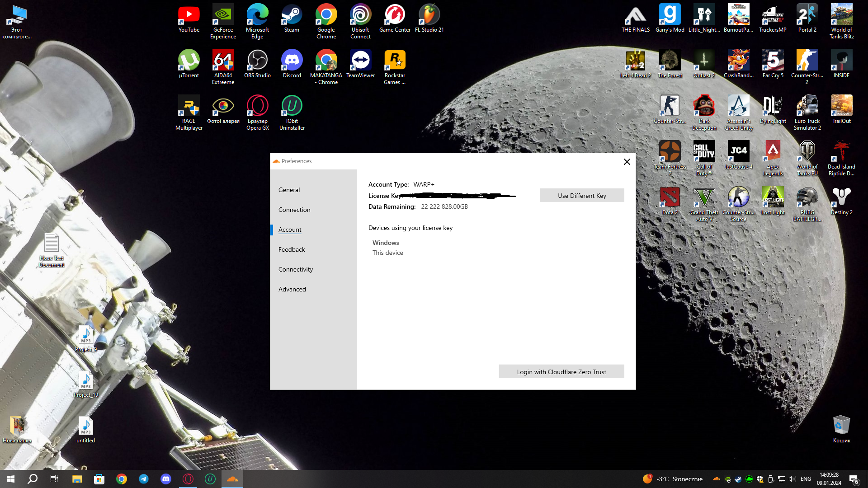Screen dimensions: 868x488
Task: Open the Recycle Bin (Кошик)
Action: point(841,426)
